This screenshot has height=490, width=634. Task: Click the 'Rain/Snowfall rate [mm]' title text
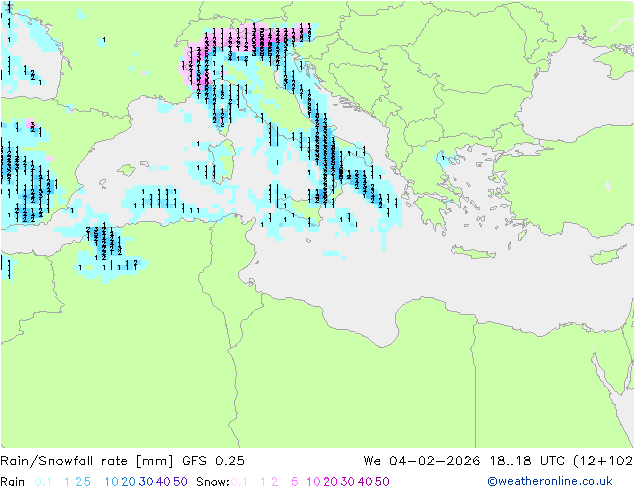pyautogui.click(x=87, y=461)
